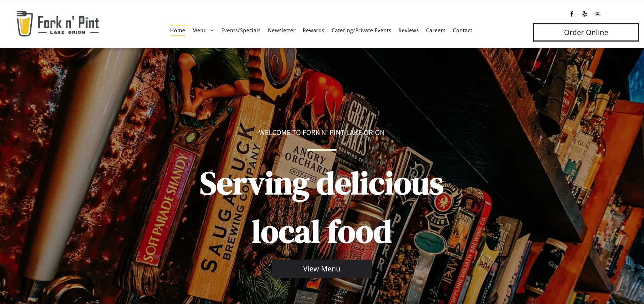Click the beer taps hero background image
Image resolution: width=644 pixels, height=304 pixels.
(107, 179)
